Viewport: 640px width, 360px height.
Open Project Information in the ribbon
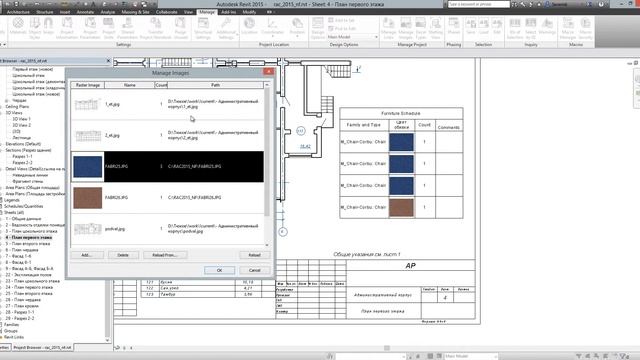(67, 27)
